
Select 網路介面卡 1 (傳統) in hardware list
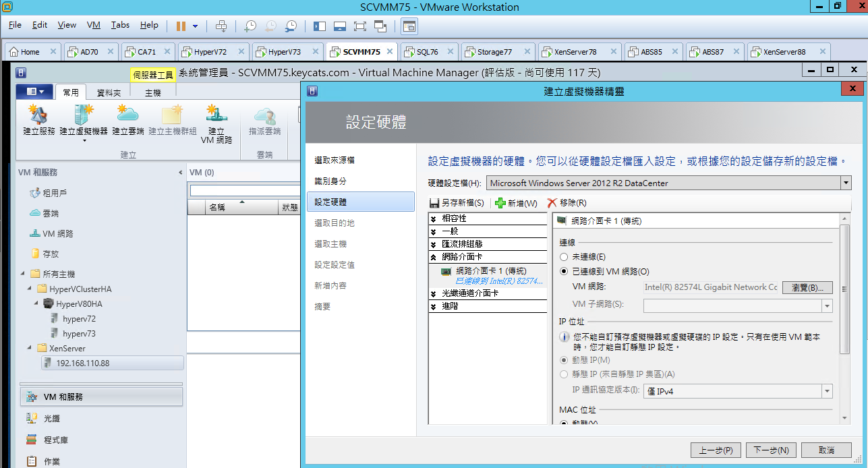coord(492,276)
